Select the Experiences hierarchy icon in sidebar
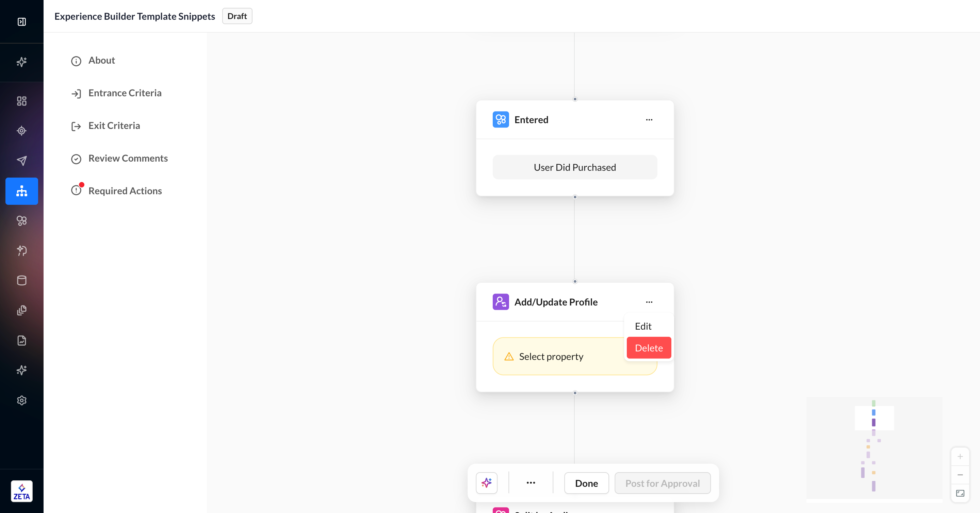The image size is (980, 513). (x=22, y=191)
